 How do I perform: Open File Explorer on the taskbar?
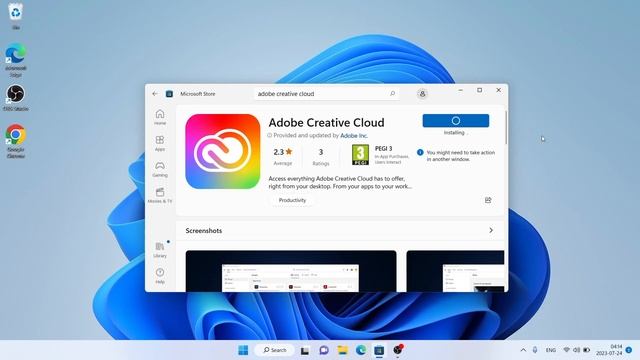point(342,350)
